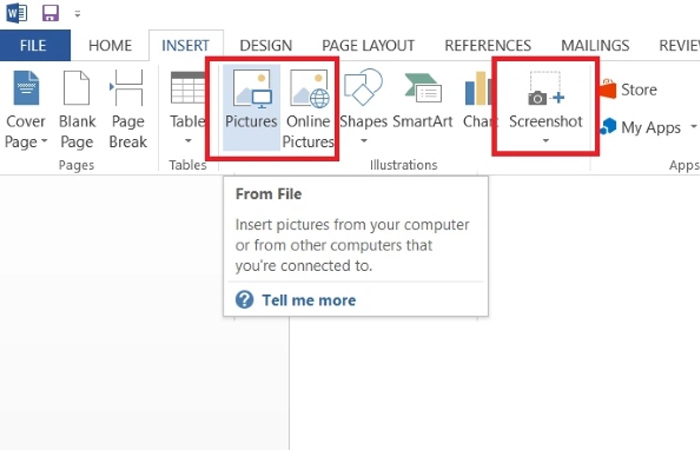This screenshot has height=450, width=700.
Task: Switch to the PAGE LAYOUT tab
Action: click(368, 46)
